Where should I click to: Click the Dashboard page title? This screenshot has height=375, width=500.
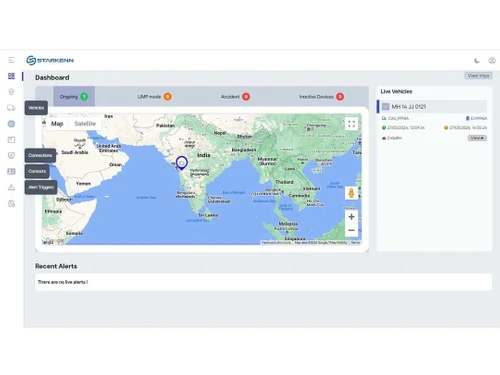click(52, 77)
